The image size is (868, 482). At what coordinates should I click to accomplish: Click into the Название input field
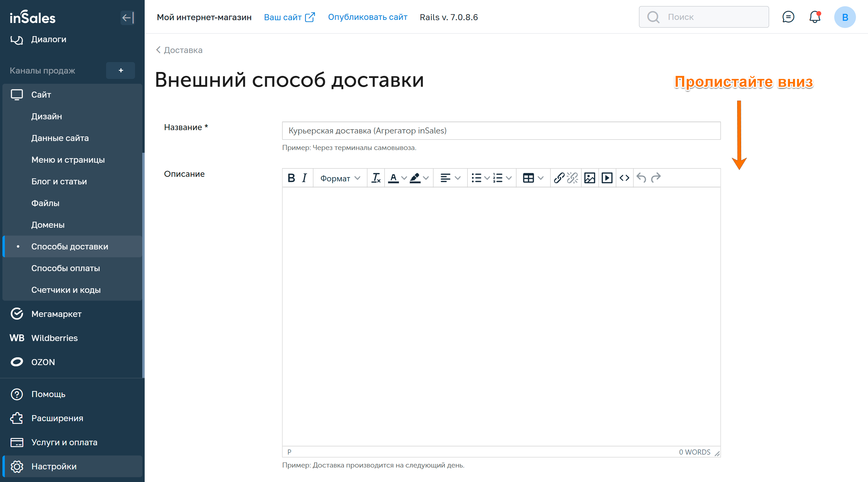pyautogui.click(x=501, y=131)
